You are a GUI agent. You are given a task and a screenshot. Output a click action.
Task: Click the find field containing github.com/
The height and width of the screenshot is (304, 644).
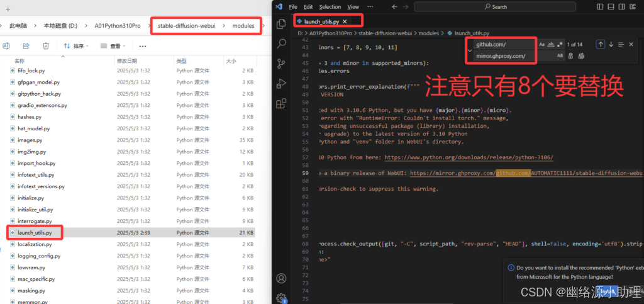point(505,44)
